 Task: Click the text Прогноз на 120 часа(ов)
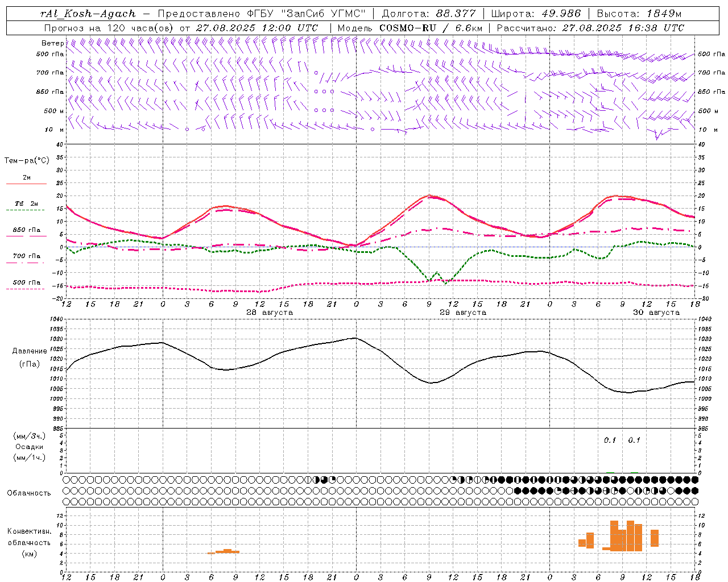point(109,28)
